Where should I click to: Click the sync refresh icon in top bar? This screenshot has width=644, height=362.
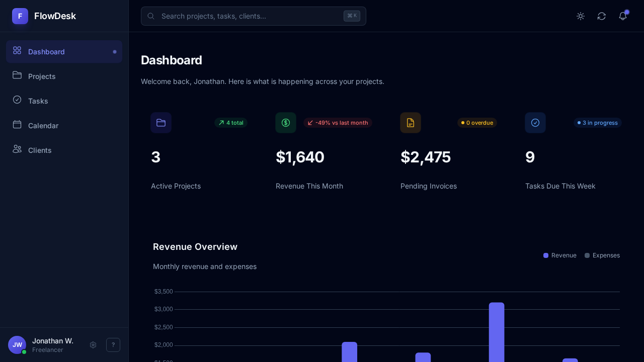click(x=602, y=16)
